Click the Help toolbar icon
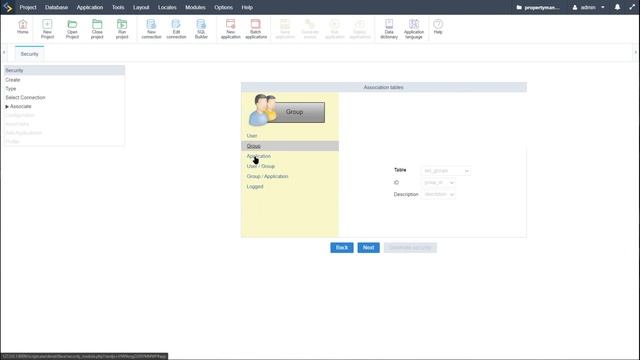The height and width of the screenshot is (360, 640). (x=438, y=27)
